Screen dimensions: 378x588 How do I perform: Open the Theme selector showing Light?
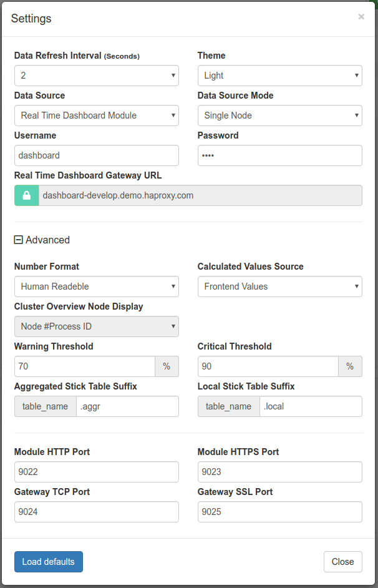[279, 76]
